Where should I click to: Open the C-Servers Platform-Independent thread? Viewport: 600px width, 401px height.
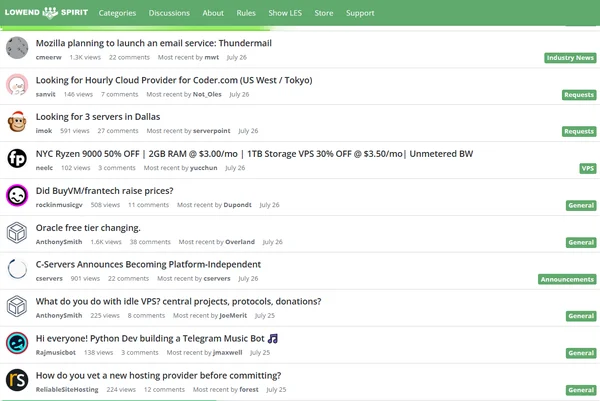[x=148, y=264]
